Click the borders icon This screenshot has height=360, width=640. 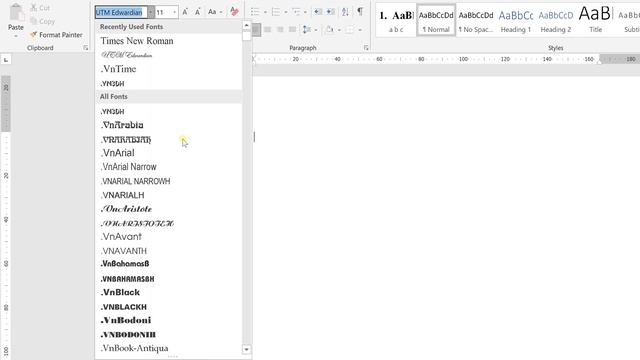tap(350, 29)
